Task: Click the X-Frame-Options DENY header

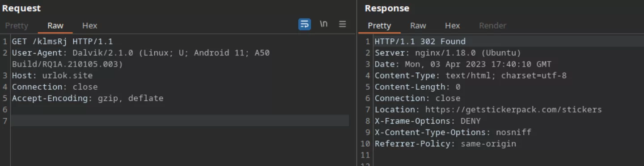Action: [x=428, y=121]
